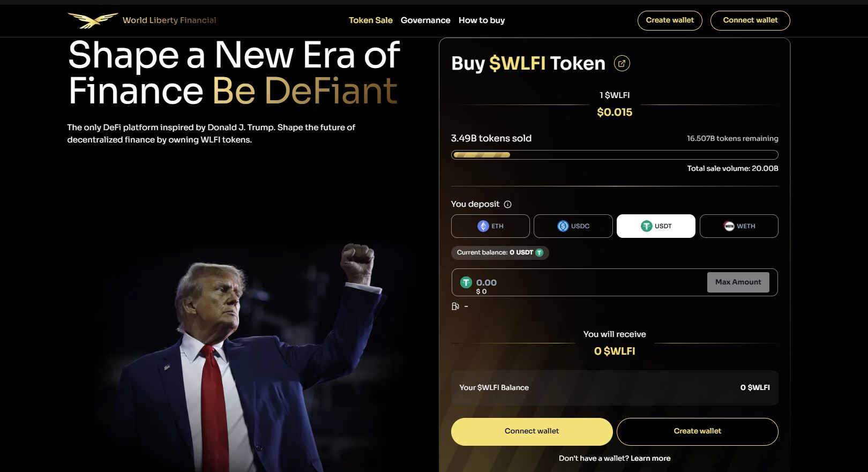Go to the Governance page
This screenshot has height=472, width=868.
click(x=425, y=20)
